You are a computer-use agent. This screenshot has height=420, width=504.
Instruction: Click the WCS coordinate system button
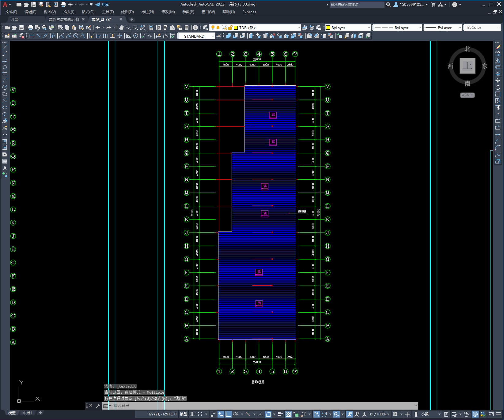[467, 95]
